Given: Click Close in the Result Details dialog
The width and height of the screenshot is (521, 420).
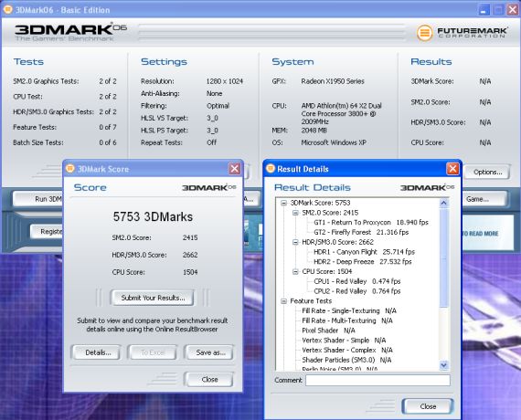Looking at the screenshot, I should [x=428, y=406].
